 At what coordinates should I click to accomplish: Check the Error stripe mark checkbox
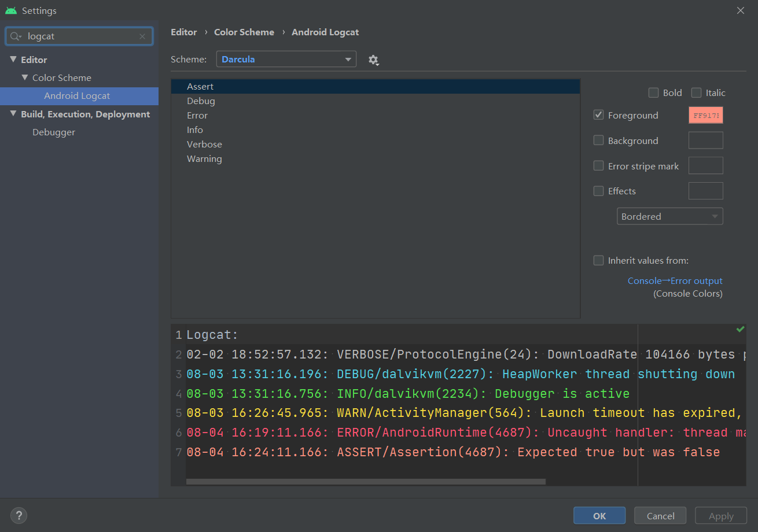pos(599,166)
